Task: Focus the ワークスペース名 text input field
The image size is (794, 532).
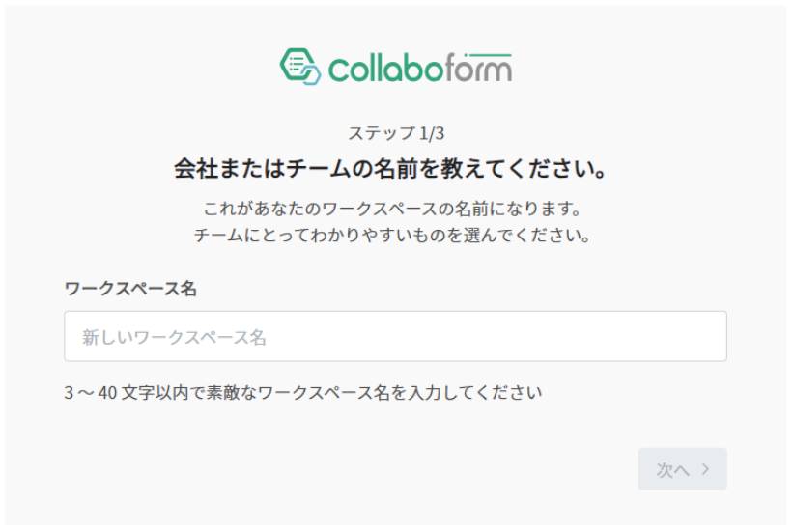Action: (395, 336)
